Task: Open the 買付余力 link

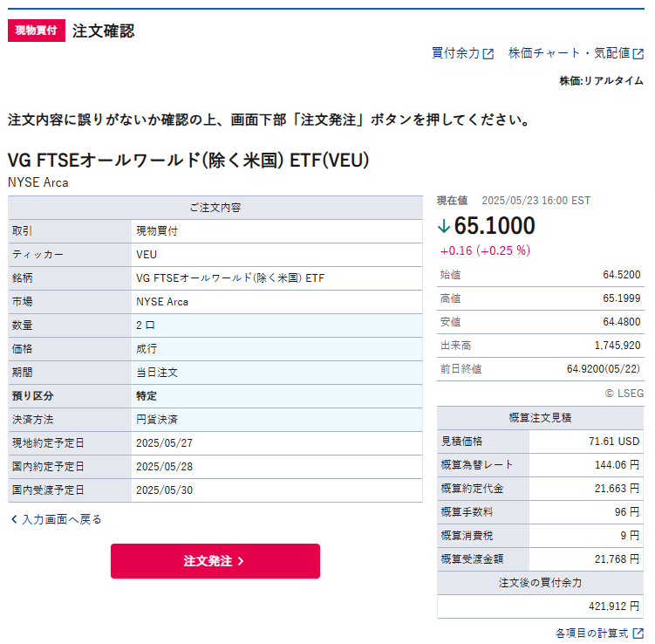Action: point(455,53)
